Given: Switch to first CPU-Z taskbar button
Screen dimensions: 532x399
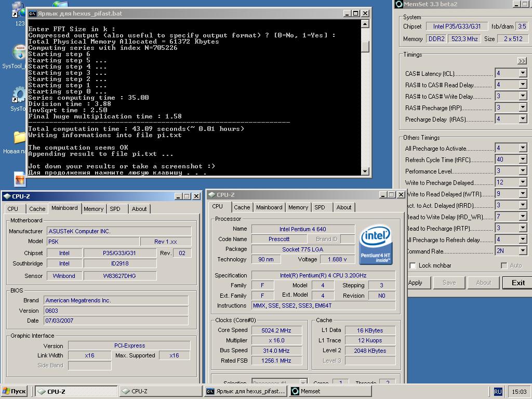Looking at the screenshot, I should pyautogui.click(x=76, y=391).
